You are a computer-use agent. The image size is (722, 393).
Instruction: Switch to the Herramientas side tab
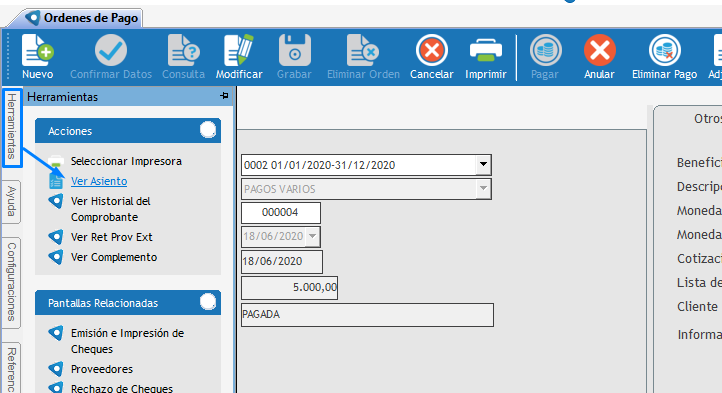tap(12, 128)
